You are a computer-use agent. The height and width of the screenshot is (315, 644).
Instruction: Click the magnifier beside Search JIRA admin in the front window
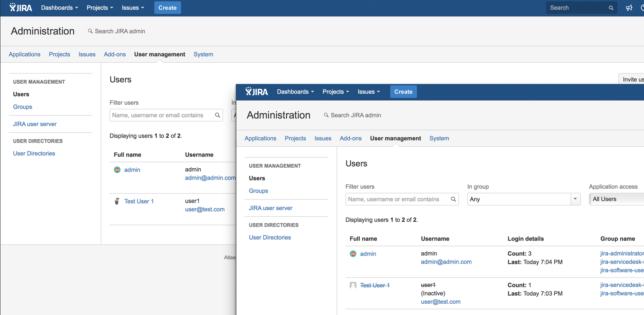tap(326, 115)
